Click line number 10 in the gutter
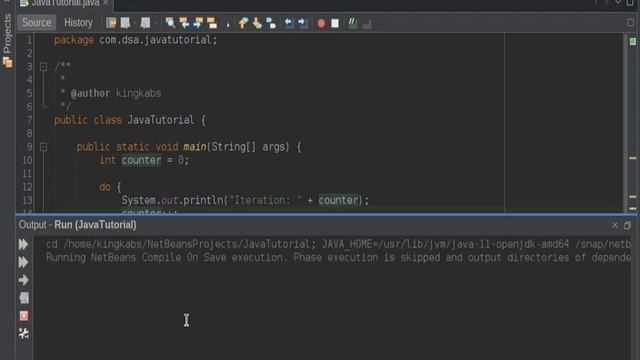This screenshot has width=640, height=360. [x=27, y=160]
